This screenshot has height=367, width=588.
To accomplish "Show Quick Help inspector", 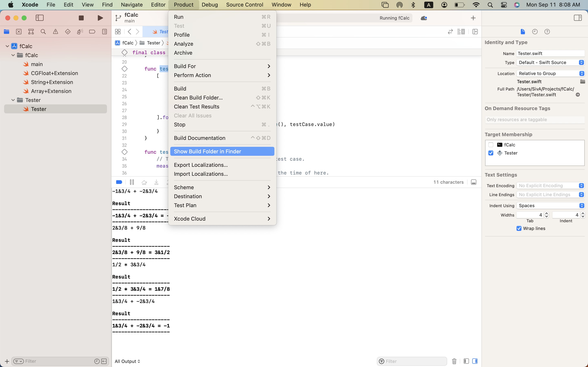I will [547, 32].
